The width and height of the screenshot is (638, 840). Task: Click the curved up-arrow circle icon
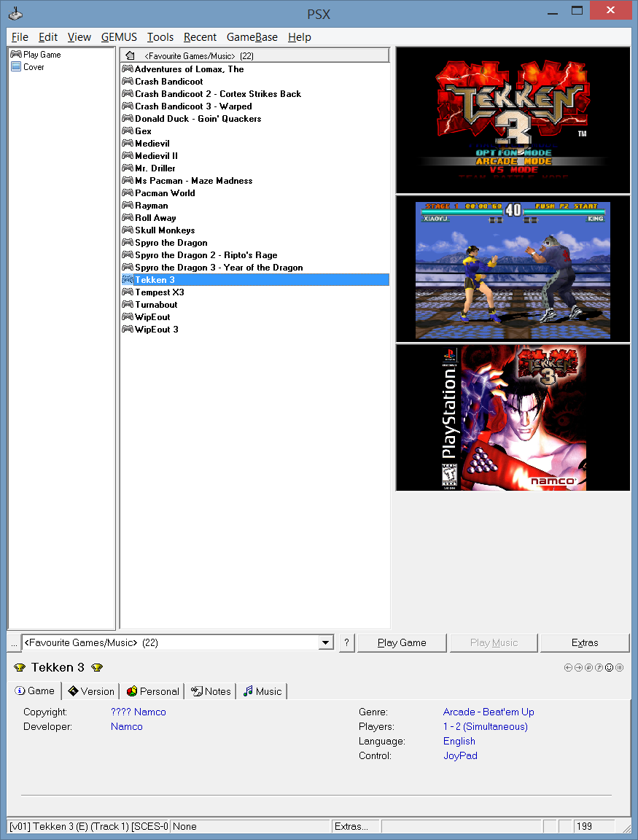(x=599, y=667)
